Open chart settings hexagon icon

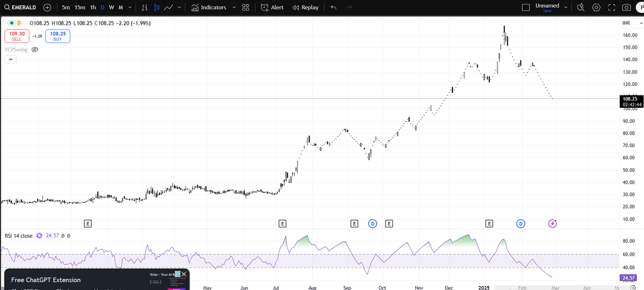(x=596, y=8)
